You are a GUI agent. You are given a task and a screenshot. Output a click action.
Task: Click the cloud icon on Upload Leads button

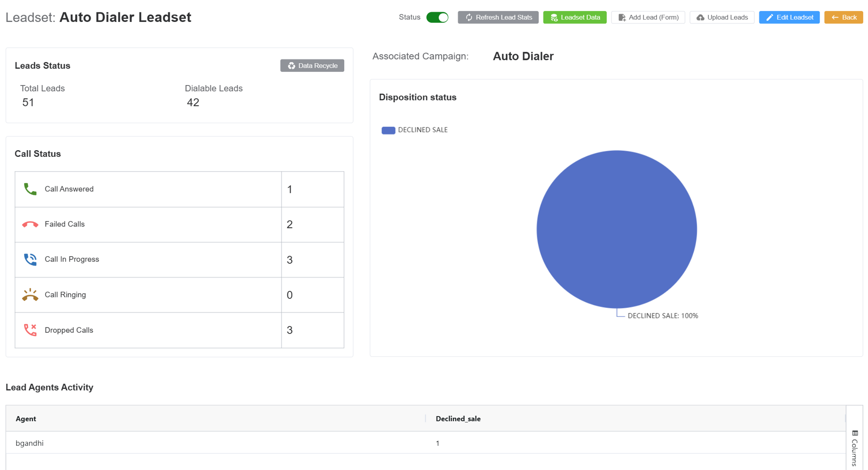point(700,17)
